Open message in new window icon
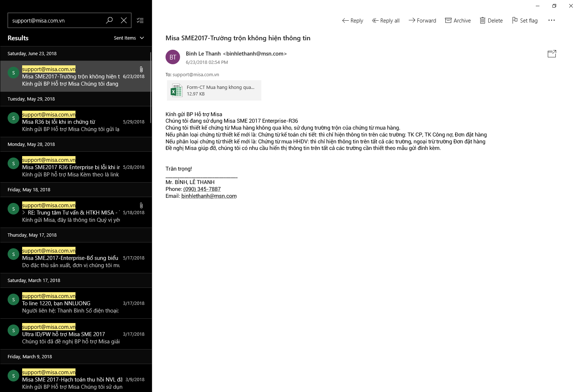This screenshot has height=392, width=579. point(551,54)
